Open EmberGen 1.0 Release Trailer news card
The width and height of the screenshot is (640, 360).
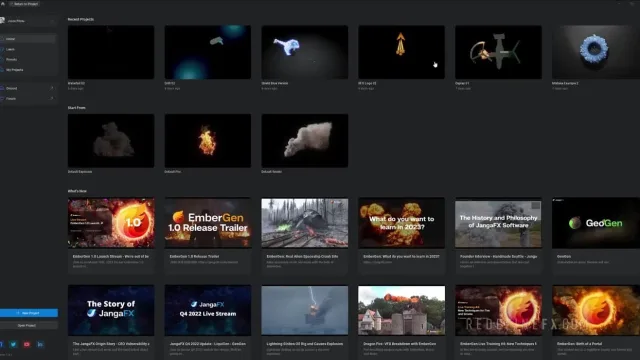pyautogui.click(x=208, y=235)
